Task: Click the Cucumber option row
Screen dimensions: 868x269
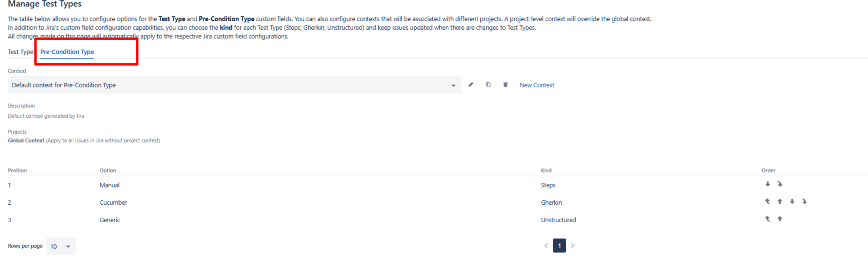Action: [113, 202]
